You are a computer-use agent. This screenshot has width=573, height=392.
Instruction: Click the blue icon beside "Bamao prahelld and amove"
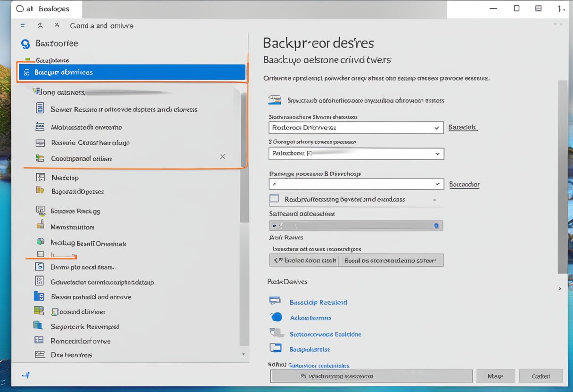click(x=39, y=296)
